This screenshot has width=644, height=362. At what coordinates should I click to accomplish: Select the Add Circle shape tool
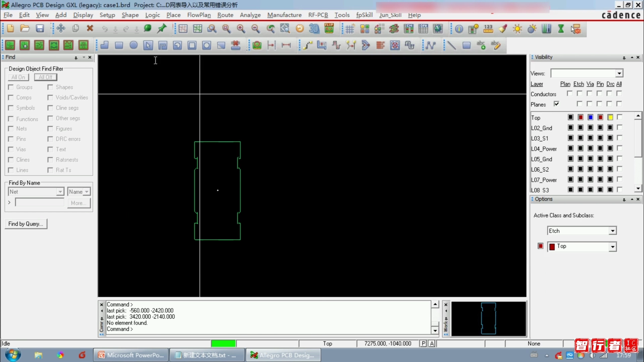pos(134,45)
